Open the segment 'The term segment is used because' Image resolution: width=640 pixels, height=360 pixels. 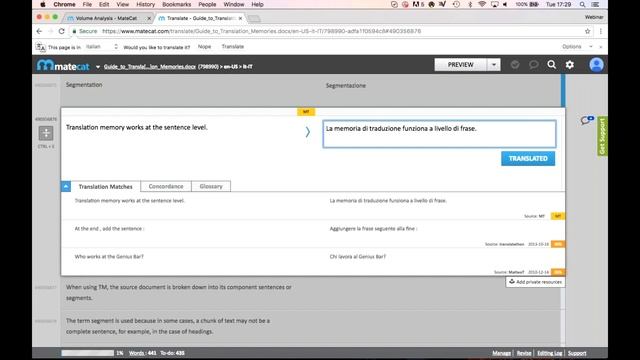(168, 326)
